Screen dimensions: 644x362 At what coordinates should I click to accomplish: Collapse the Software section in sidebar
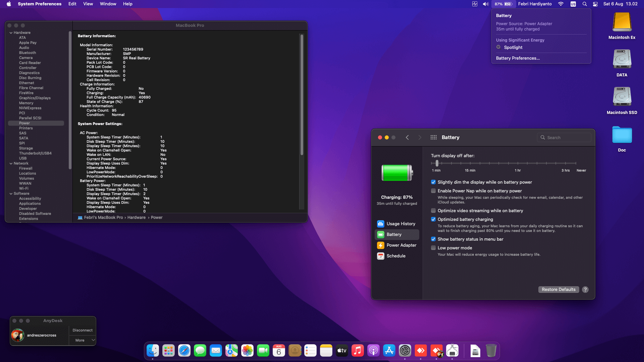[11, 194]
